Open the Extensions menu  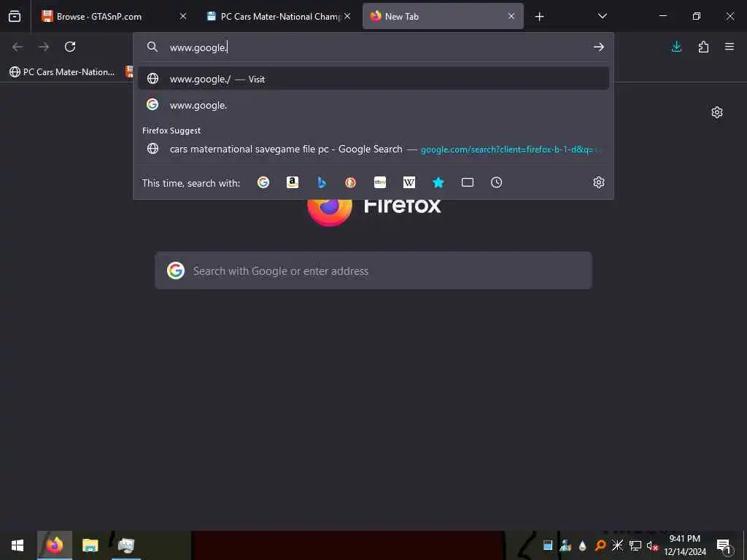703,47
